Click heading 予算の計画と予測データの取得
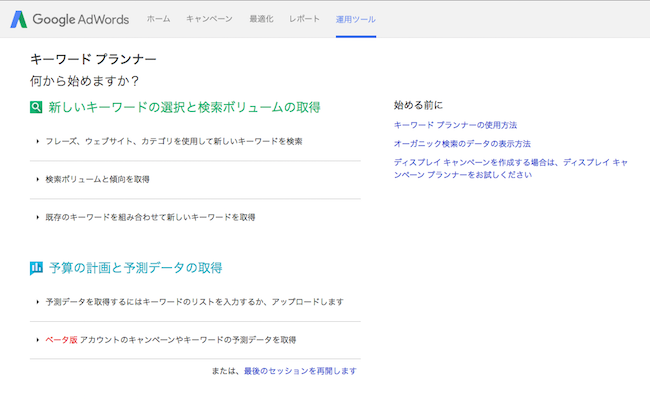This screenshot has width=650, height=404. (x=136, y=268)
